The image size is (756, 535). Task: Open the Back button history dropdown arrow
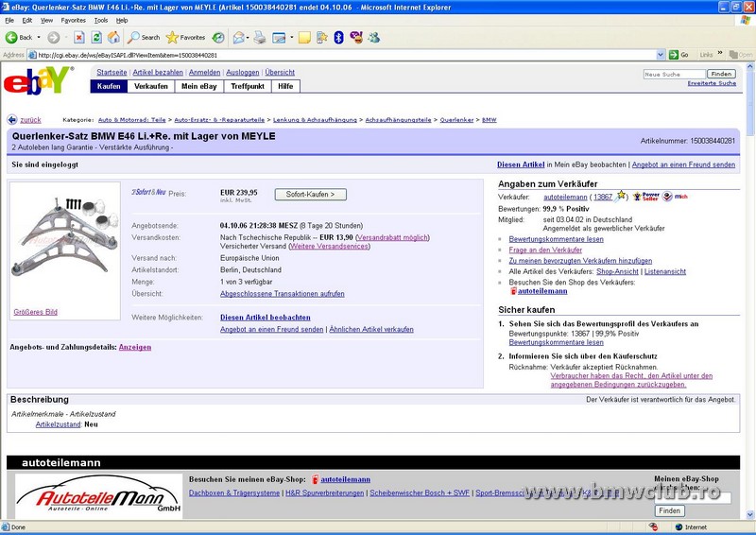pos(39,38)
